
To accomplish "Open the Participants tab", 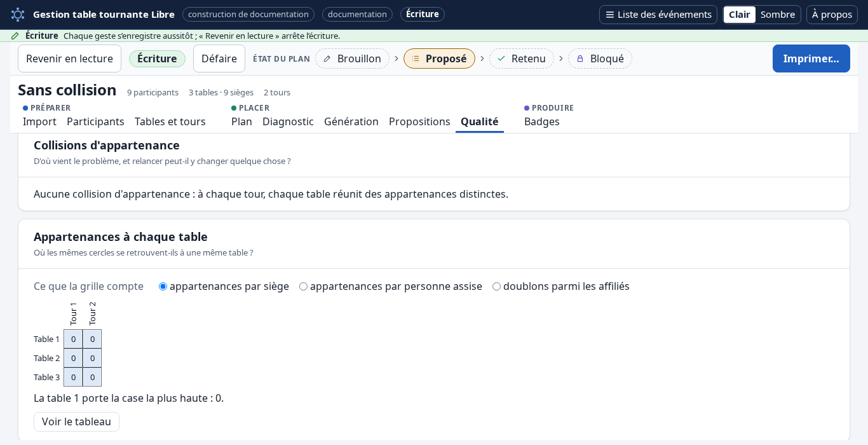I will pos(95,121).
